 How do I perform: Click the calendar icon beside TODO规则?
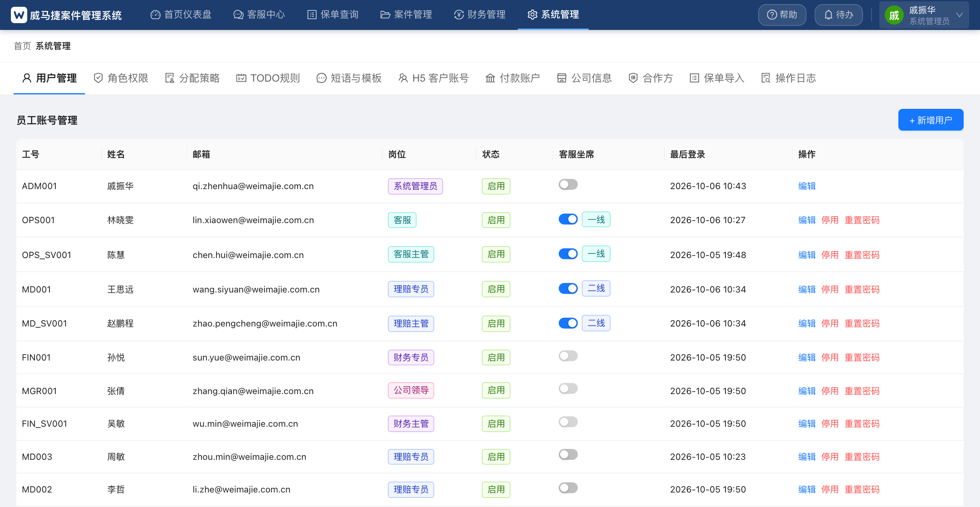click(x=241, y=78)
